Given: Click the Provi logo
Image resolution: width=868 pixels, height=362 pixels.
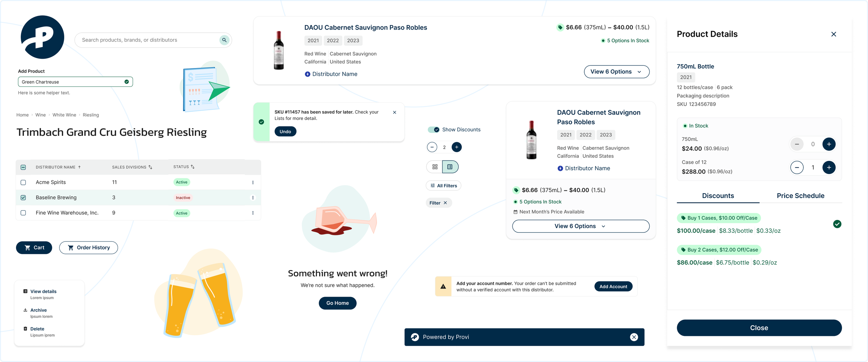Looking at the screenshot, I should click(42, 37).
